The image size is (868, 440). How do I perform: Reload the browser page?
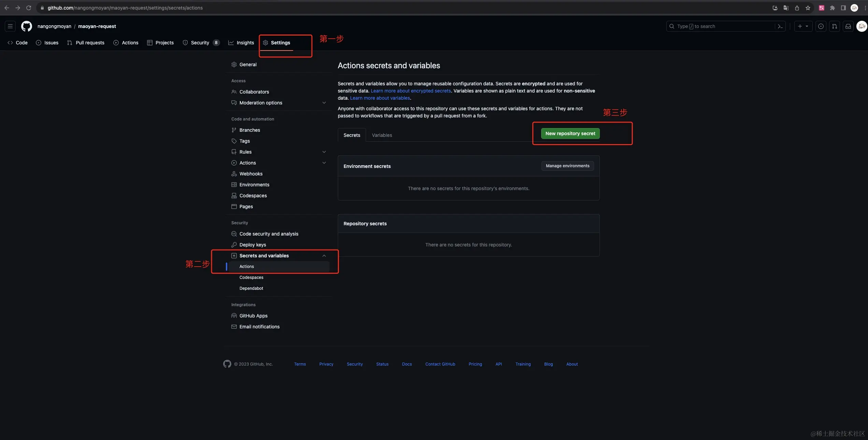click(29, 8)
